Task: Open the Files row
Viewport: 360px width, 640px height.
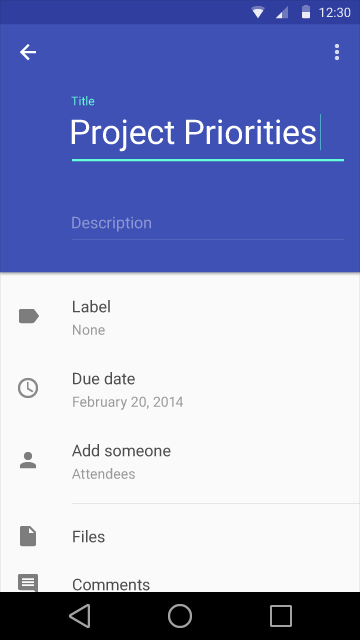Action: pos(180,536)
